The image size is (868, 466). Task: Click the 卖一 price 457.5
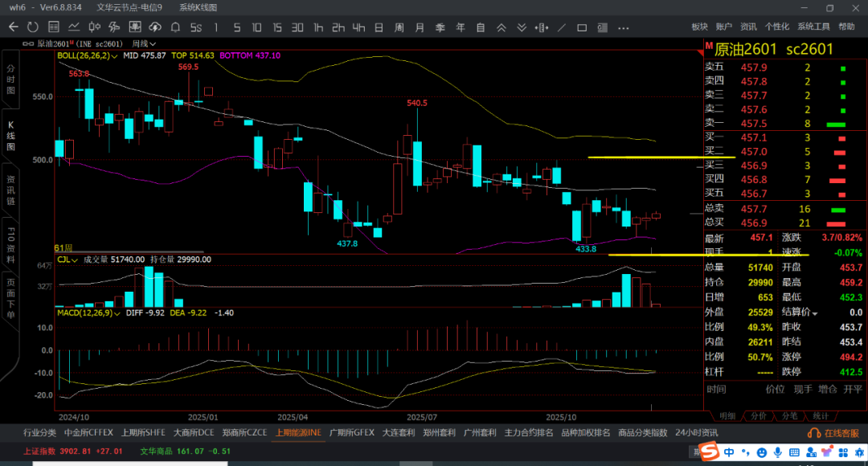753,124
